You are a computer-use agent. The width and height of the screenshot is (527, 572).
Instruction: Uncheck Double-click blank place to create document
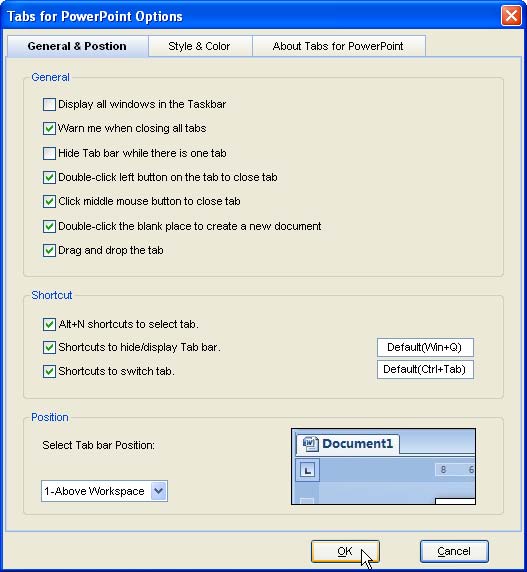(x=49, y=226)
